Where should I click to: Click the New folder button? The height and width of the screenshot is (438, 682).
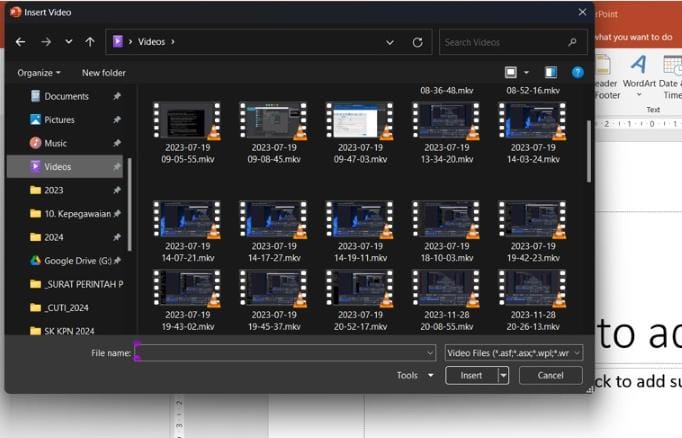(104, 73)
